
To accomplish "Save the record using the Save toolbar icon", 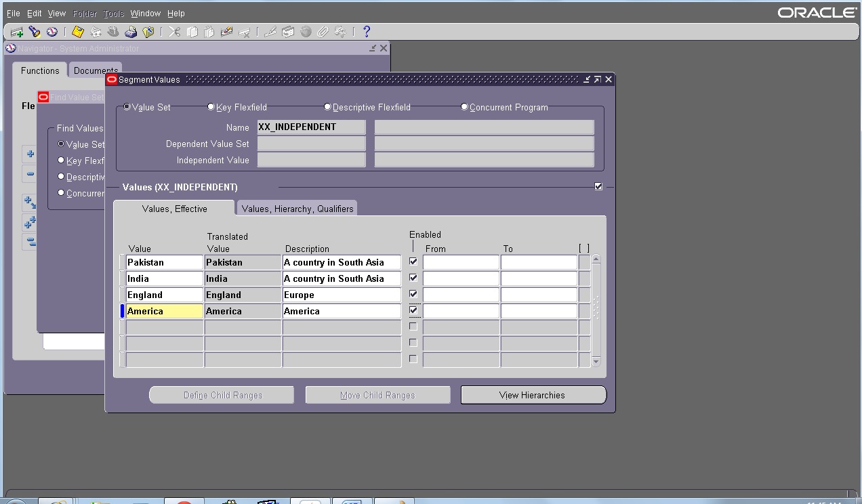I will pyautogui.click(x=77, y=31).
